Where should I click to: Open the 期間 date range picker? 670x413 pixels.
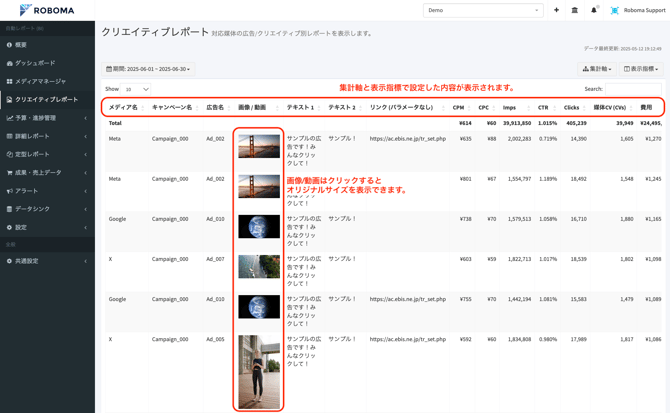pyautogui.click(x=148, y=69)
